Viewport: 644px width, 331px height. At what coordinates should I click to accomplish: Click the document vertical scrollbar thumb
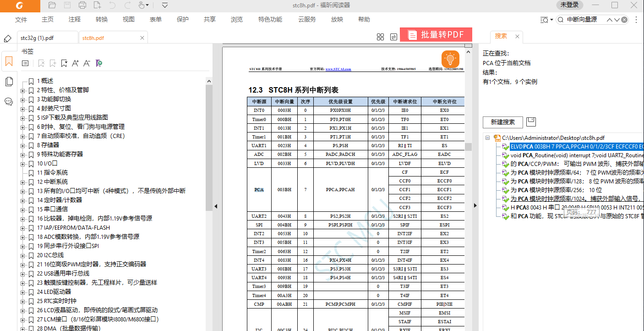click(x=468, y=147)
